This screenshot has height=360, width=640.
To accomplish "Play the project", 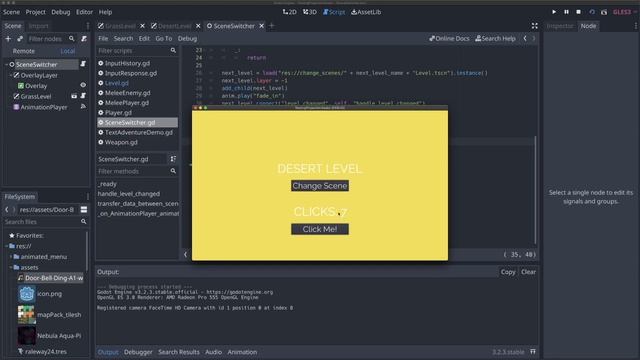I will tap(553, 12).
